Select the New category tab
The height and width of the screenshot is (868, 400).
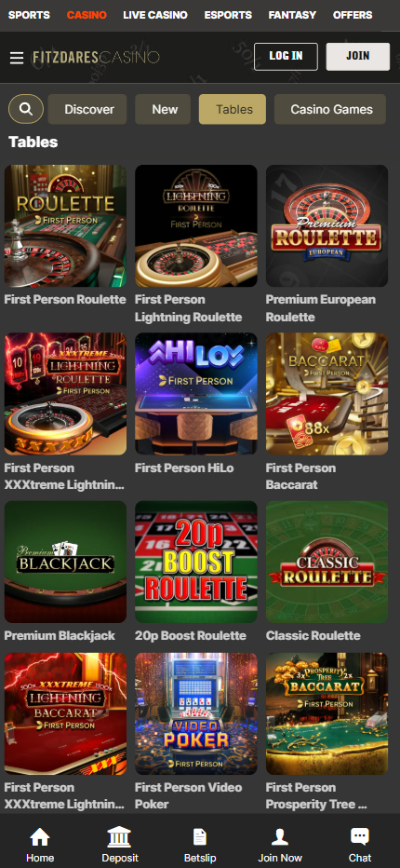(163, 109)
